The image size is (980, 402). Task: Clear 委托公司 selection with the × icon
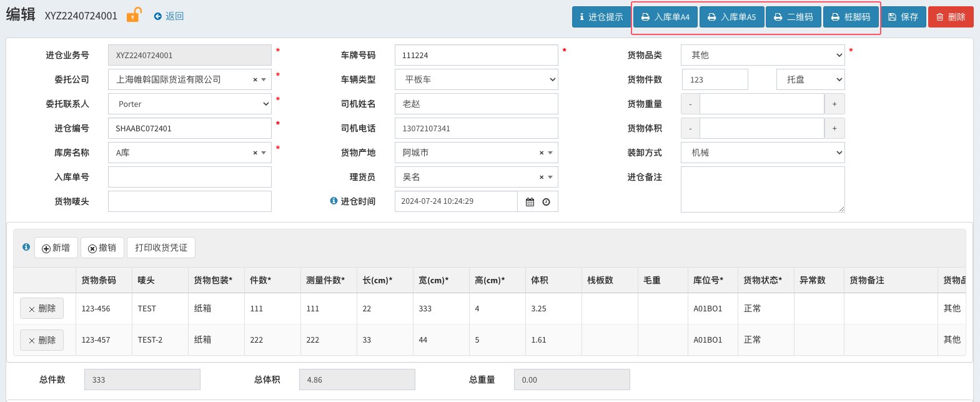coord(255,80)
